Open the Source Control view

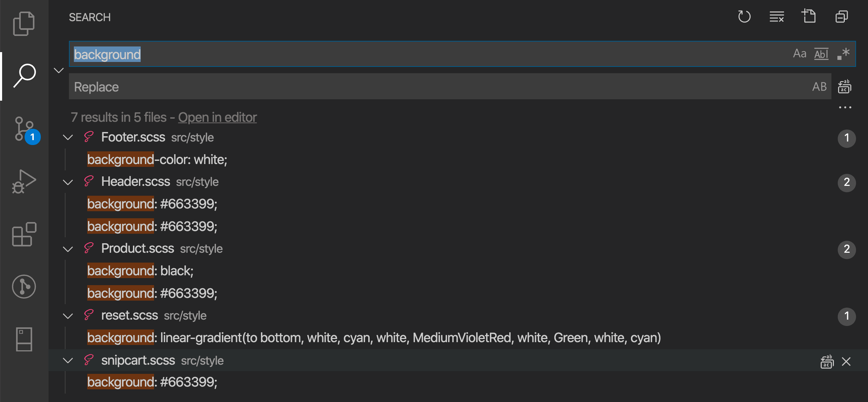coord(24,129)
